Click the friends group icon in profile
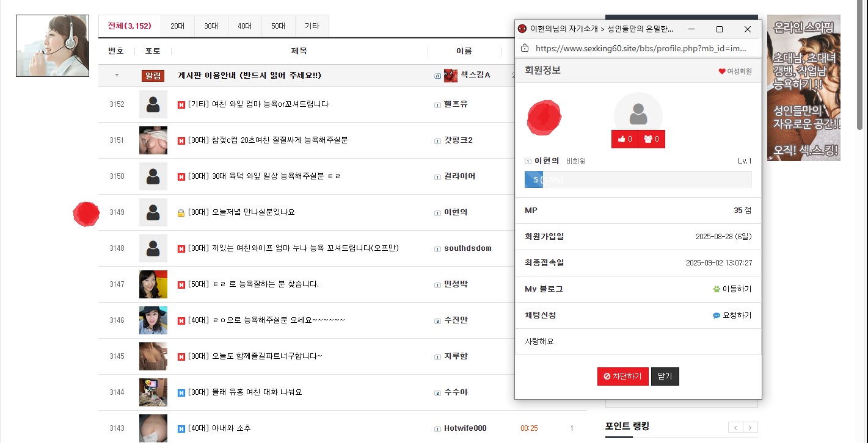This screenshot has height=443, width=868. point(647,139)
